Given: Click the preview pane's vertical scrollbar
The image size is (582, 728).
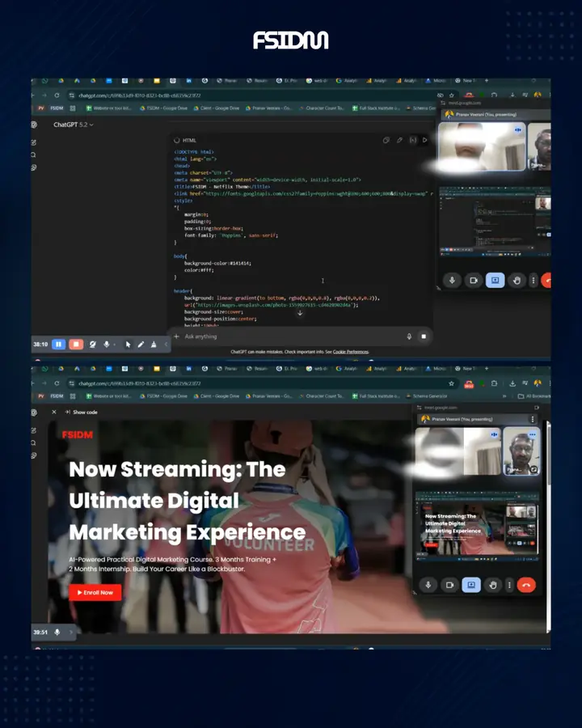Looking at the screenshot, I should pos(549,527).
